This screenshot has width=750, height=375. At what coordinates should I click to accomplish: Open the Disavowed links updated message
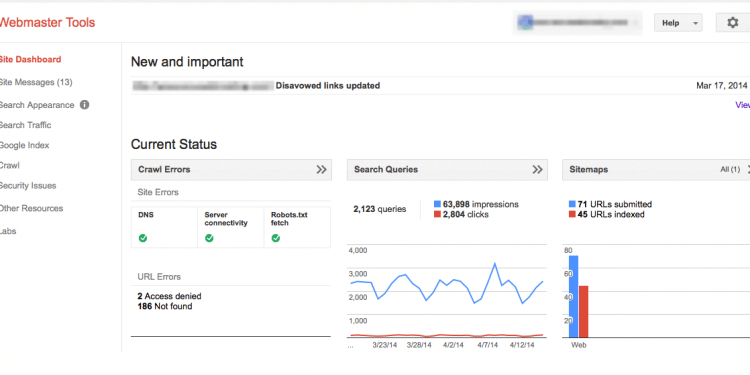pyautogui.click(x=328, y=86)
